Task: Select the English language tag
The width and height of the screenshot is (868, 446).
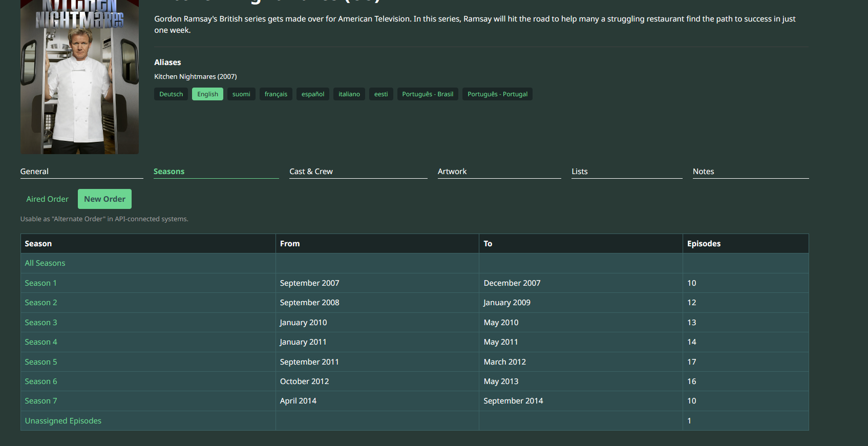Action: point(207,94)
